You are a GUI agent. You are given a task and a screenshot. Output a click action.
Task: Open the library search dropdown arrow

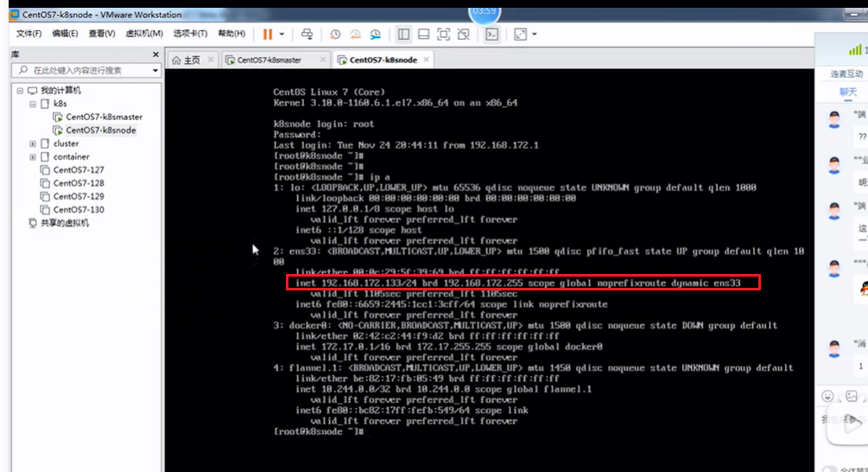pos(155,70)
